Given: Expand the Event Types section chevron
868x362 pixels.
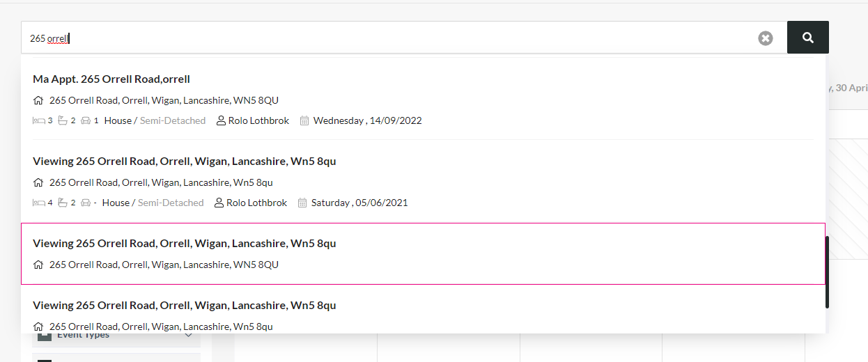Looking at the screenshot, I should pyautogui.click(x=188, y=335).
